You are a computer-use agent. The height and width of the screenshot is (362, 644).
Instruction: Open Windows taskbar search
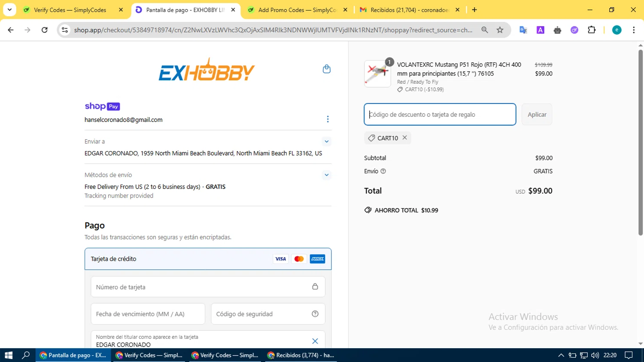(x=26, y=355)
